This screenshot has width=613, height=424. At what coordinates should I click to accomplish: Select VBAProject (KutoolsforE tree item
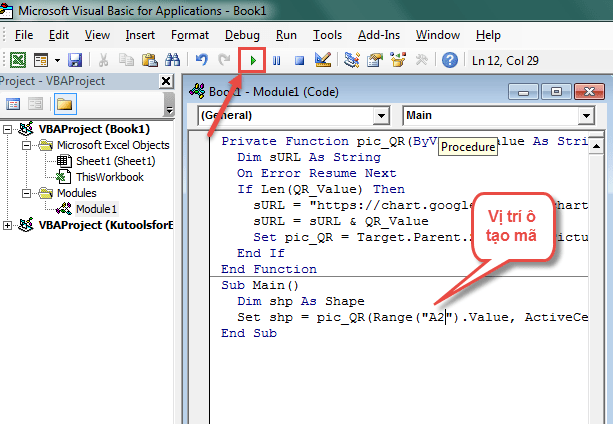coord(106,225)
